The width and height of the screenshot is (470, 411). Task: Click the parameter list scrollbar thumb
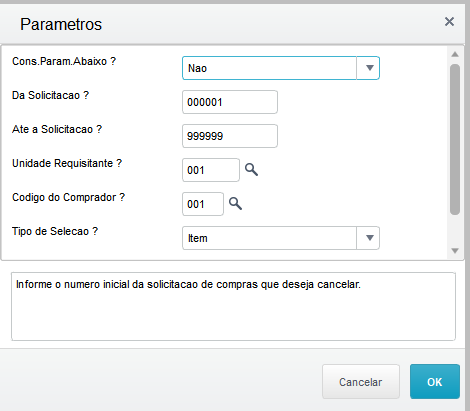[455, 139]
